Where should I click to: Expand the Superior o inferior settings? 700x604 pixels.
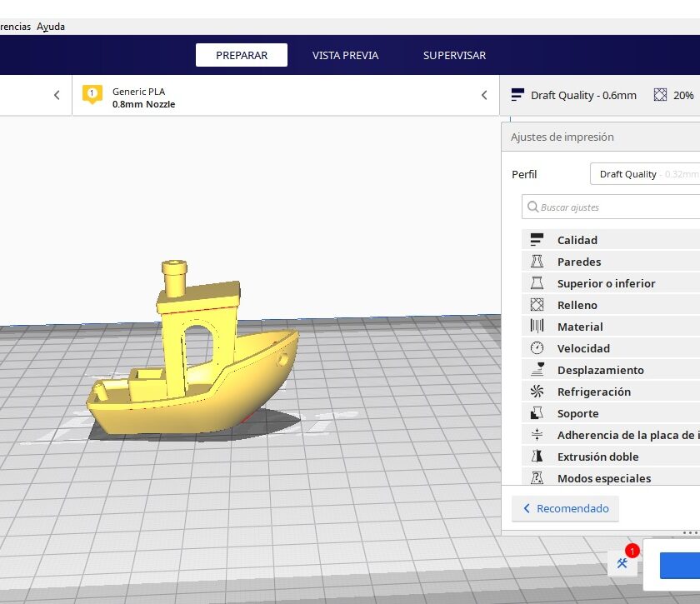611,283
